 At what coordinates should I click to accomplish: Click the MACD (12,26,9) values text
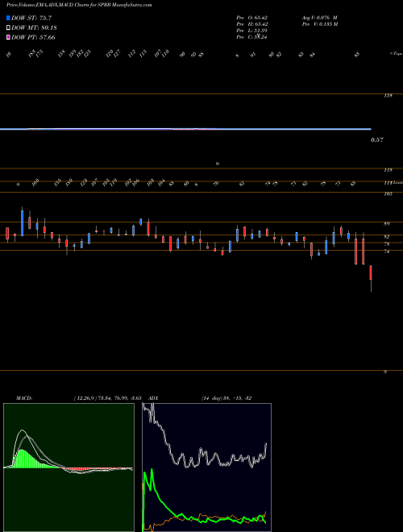(107, 398)
